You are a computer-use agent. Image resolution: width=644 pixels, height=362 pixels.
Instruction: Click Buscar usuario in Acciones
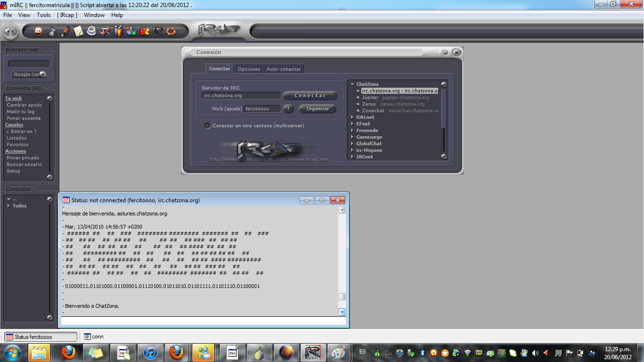coord(24,165)
